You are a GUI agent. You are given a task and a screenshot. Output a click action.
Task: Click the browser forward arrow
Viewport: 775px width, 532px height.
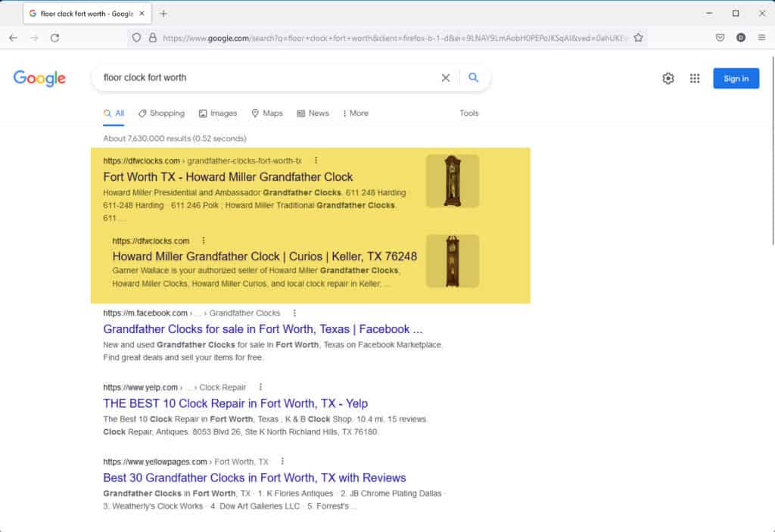point(34,38)
